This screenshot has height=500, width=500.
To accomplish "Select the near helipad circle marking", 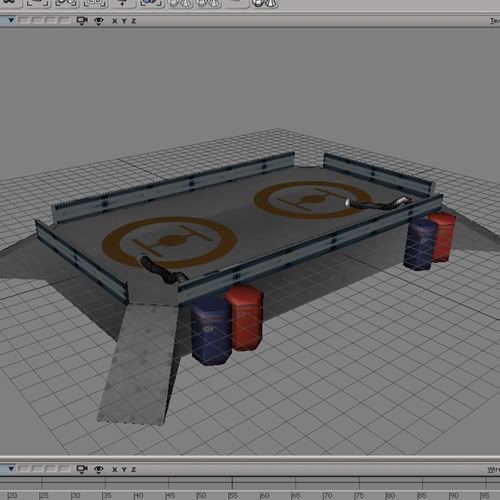I will (170, 242).
